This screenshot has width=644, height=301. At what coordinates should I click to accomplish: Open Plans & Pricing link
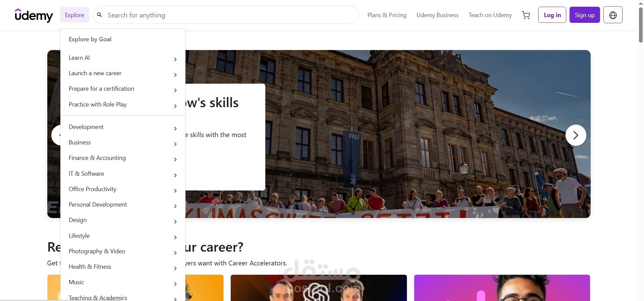click(387, 15)
